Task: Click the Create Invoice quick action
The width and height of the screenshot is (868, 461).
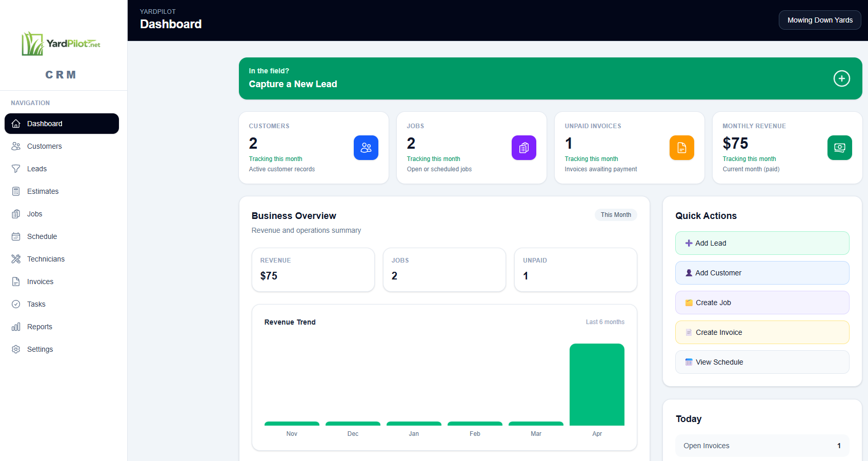Action: coord(762,332)
